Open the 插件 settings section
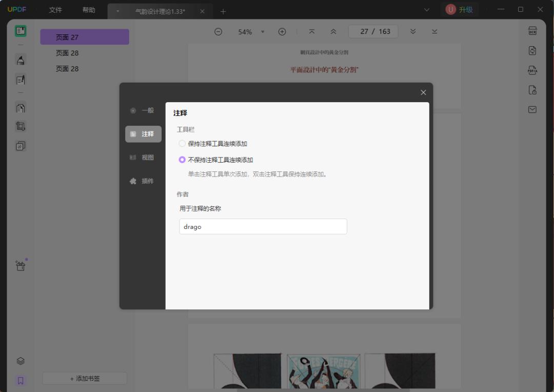 pos(143,181)
